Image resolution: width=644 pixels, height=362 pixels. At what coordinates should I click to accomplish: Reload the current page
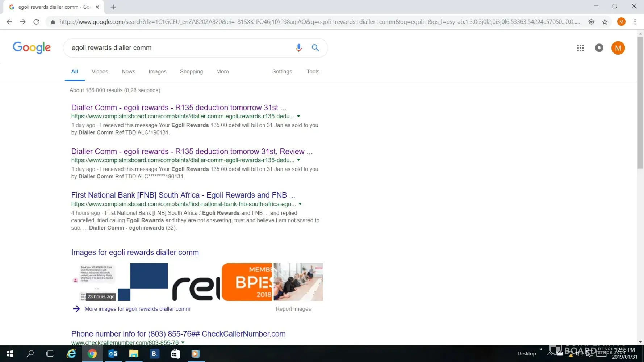36,22
